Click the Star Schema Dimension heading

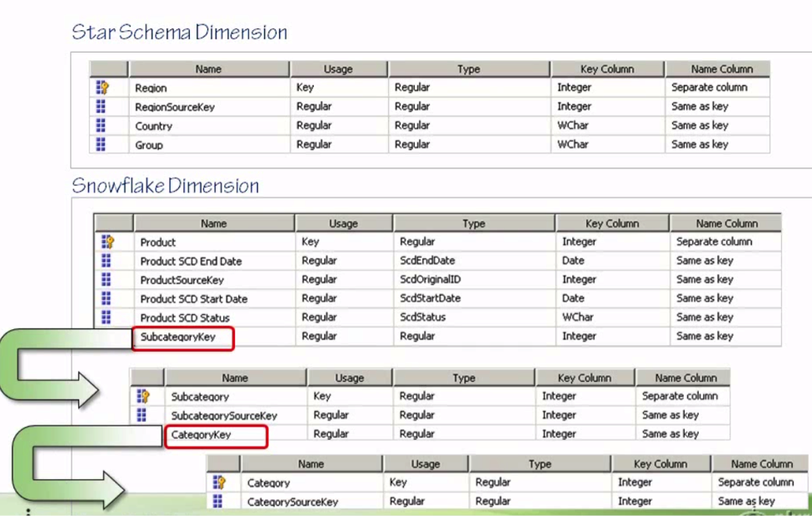[181, 32]
